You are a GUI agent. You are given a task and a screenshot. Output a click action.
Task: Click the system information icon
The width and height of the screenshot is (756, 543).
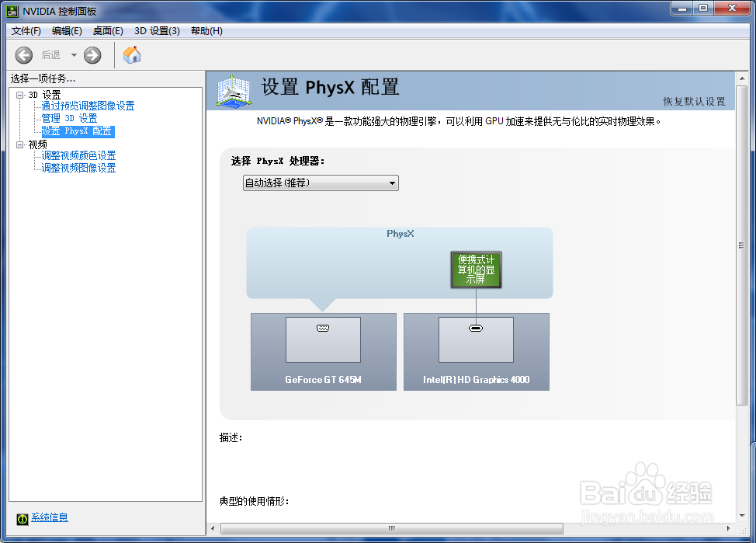(x=23, y=519)
